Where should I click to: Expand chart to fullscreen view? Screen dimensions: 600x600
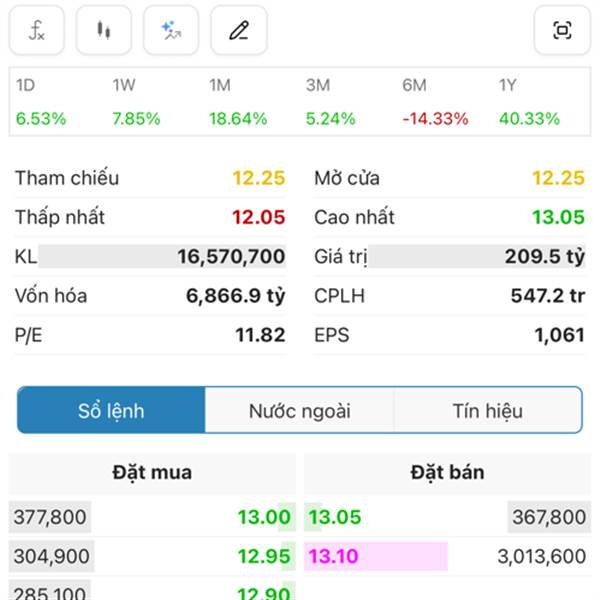click(562, 31)
